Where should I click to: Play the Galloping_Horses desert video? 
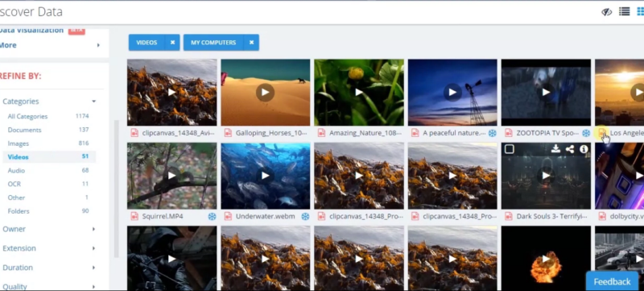point(266,93)
